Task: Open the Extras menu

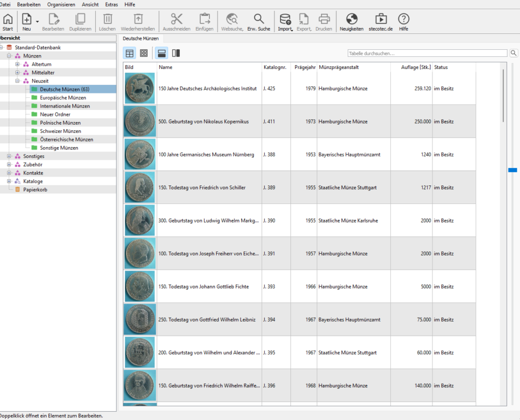Action: pos(112,4)
